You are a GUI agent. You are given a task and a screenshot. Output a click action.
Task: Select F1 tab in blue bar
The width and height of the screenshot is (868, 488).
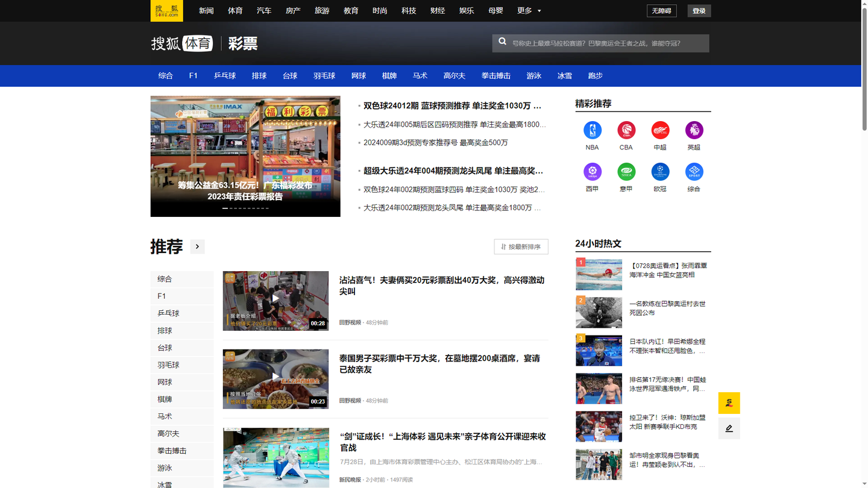[193, 76]
